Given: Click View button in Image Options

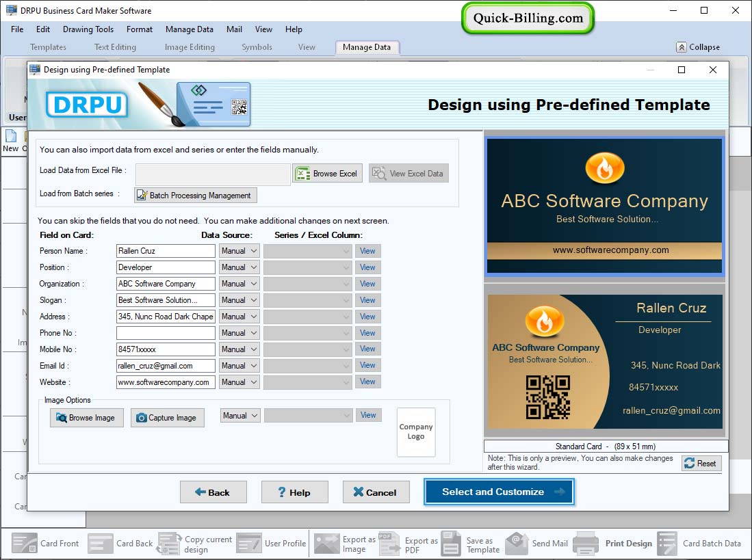Looking at the screenshot, I should tap(368, 415).
